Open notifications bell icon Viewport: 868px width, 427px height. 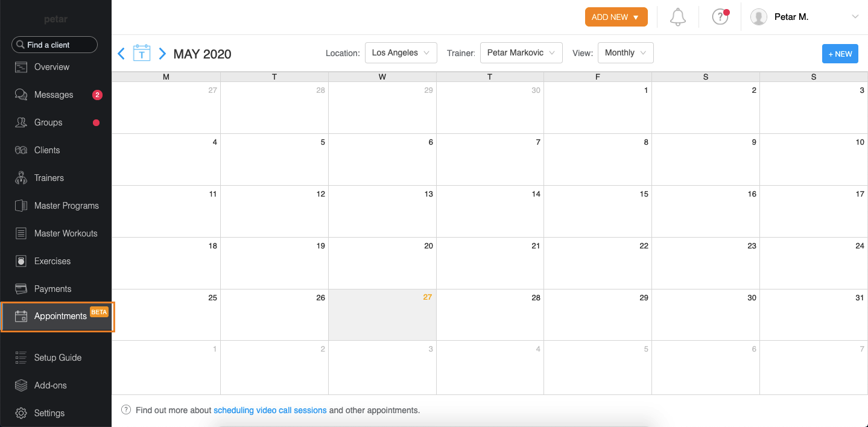click(x=678, y=17)
